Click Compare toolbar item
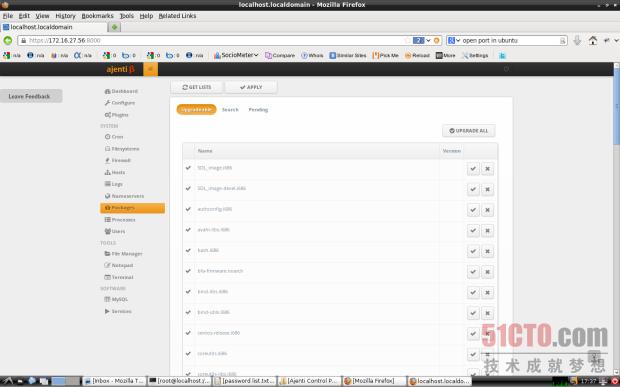Screen dimensions: 620x387 [x=280, y=56]
